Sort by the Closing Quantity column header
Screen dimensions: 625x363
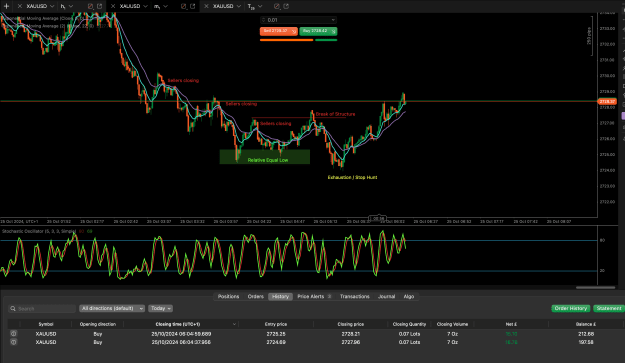[409, 324]
